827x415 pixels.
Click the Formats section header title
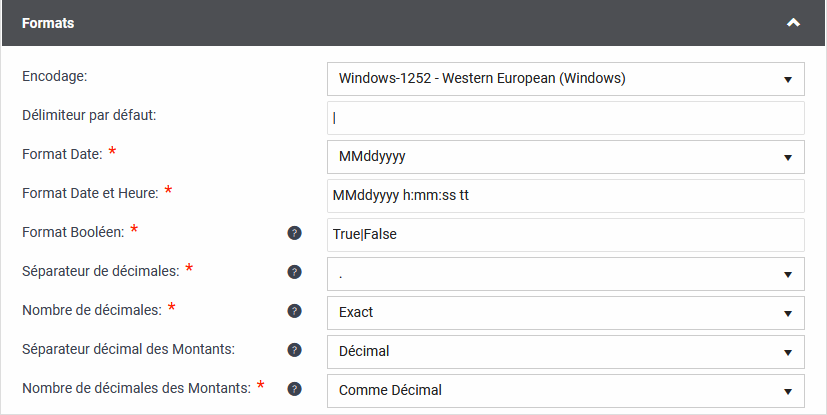click(48, 23)
